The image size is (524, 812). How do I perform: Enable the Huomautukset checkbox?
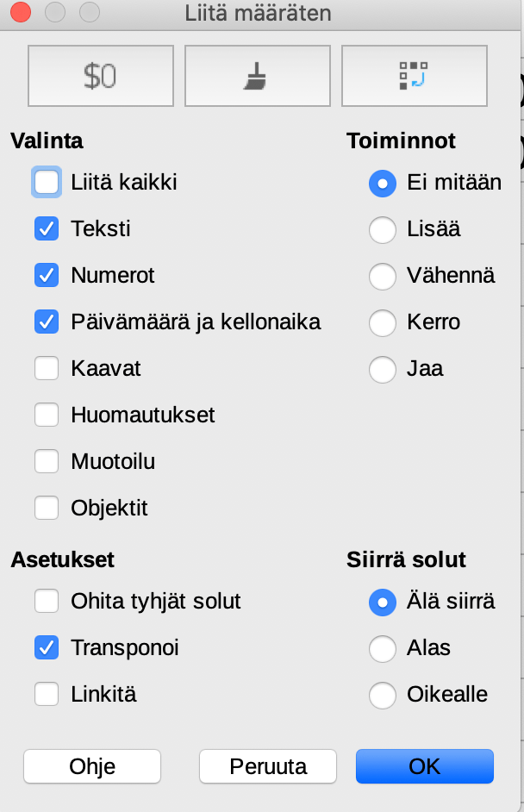(x=47, y=415)
